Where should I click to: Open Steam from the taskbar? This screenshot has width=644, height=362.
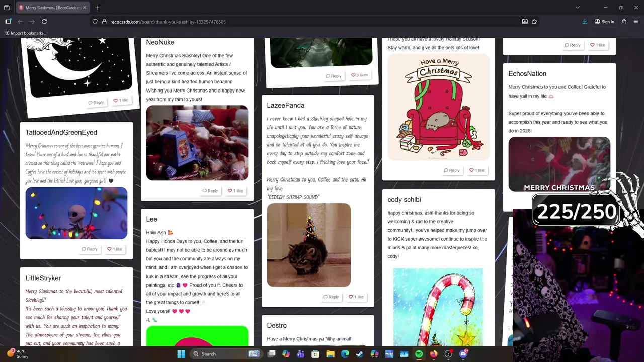[x=360, y=354]
